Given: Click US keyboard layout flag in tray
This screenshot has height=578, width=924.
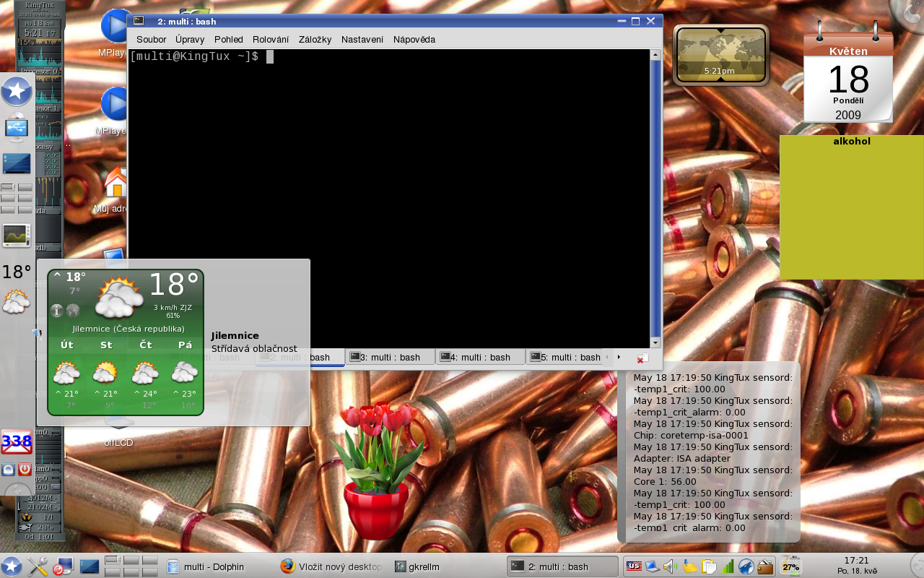Looking at the screenshot, I should click(x=634, y=566).
